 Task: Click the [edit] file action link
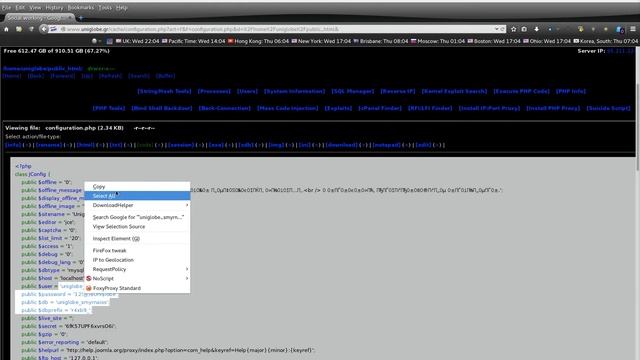point(423,145)
